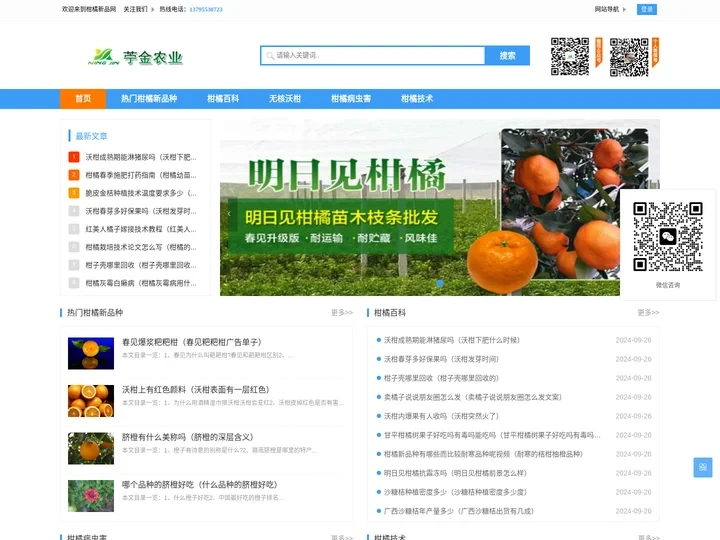This screenshot has width=720, height=540.
Task: Click the 最新文章 sidebar heading
Action: pyautogui.click(x=91, y=136)
